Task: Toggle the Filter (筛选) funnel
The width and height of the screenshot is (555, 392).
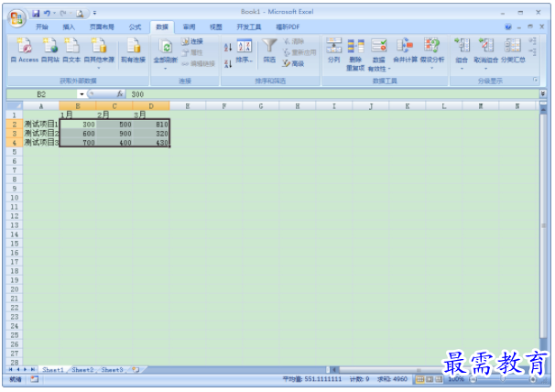Action: (x=269, y=50)
